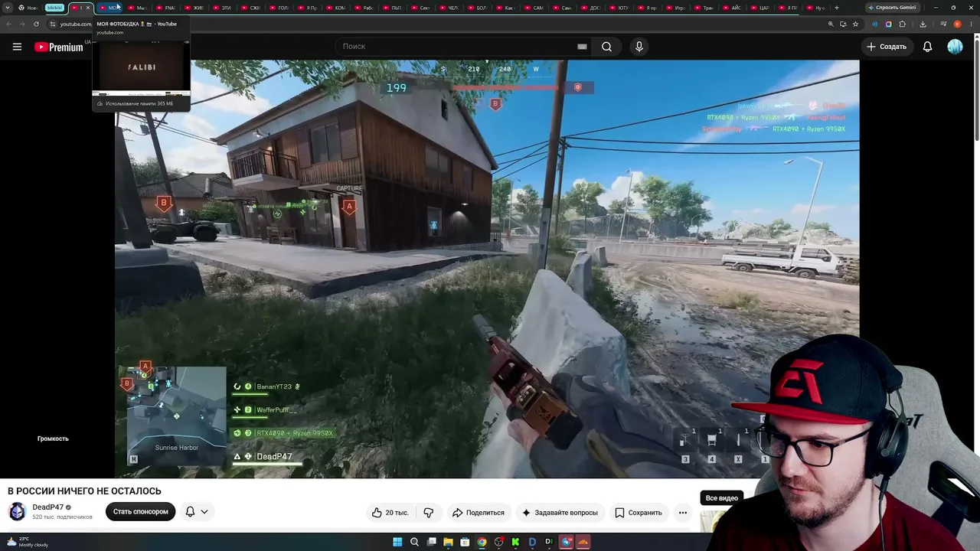
Task: Click 'Спросить Gemini' button
Action: (x=892, y=8)
